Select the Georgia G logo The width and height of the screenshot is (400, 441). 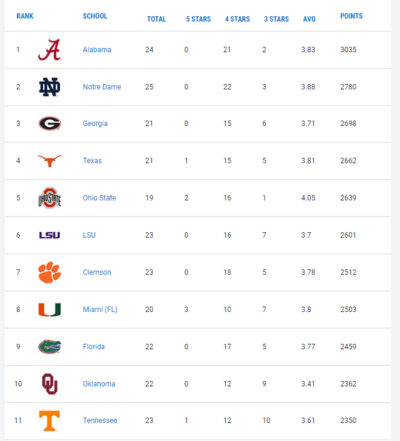[49, 124]
